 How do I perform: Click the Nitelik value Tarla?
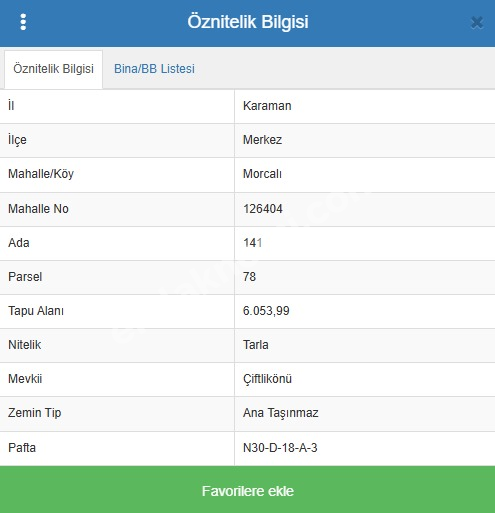(256, 345)
